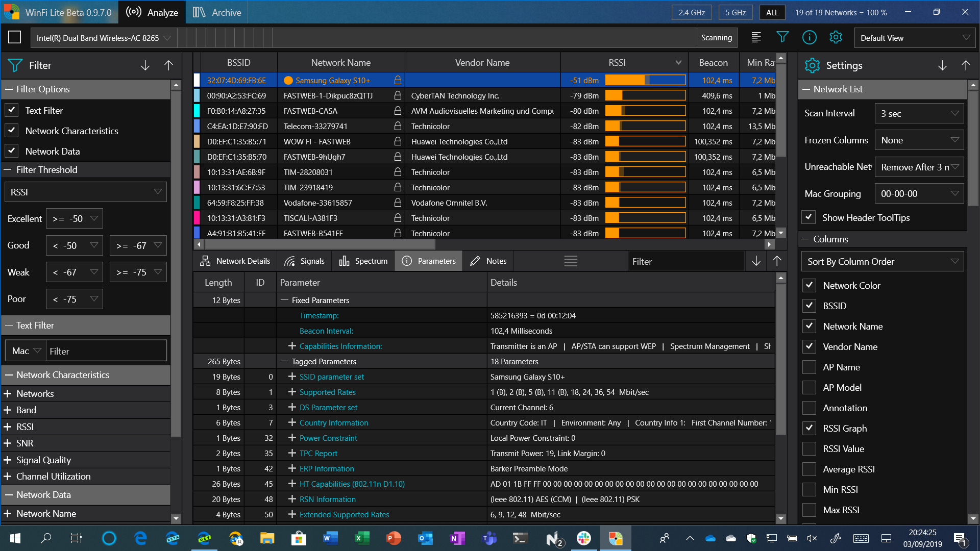
Task: Toggle Show Header ToolTips checkbox
Action: tap(808, 217)
